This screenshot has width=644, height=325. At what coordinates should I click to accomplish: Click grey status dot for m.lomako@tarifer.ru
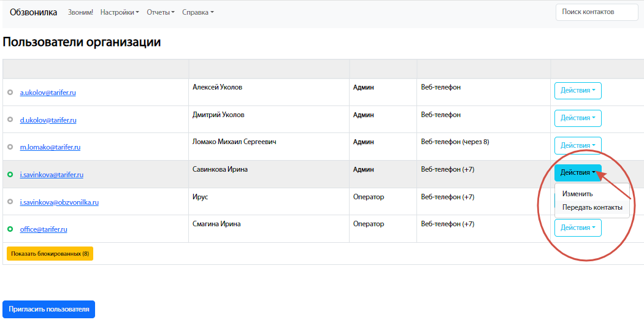[x=10, y=147]
